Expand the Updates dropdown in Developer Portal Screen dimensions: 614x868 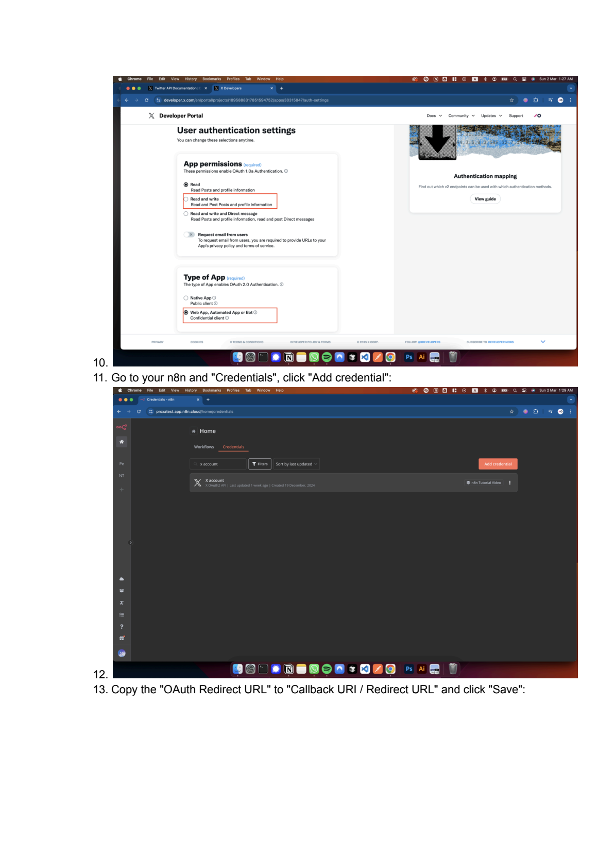point(491,115)
